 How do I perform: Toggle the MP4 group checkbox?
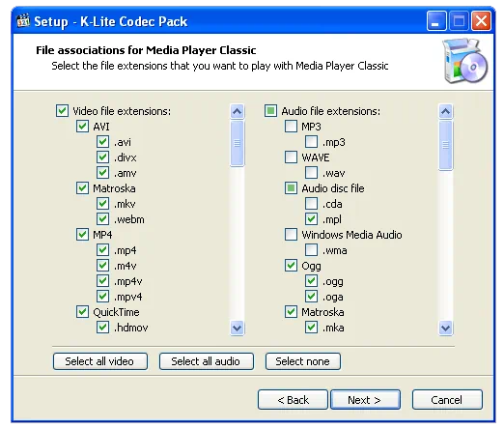click(x=82, y=235)
